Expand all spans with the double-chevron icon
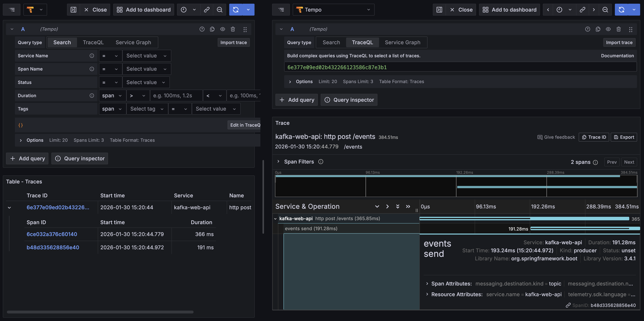Viewport: 644px width, 321px height. click(x=398, y=206)
